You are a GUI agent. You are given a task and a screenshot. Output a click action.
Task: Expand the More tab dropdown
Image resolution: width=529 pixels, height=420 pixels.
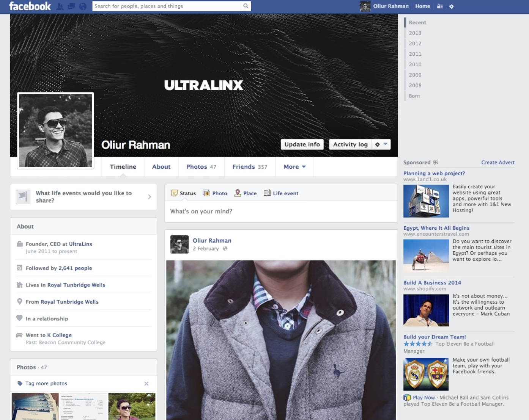(294, 167)
